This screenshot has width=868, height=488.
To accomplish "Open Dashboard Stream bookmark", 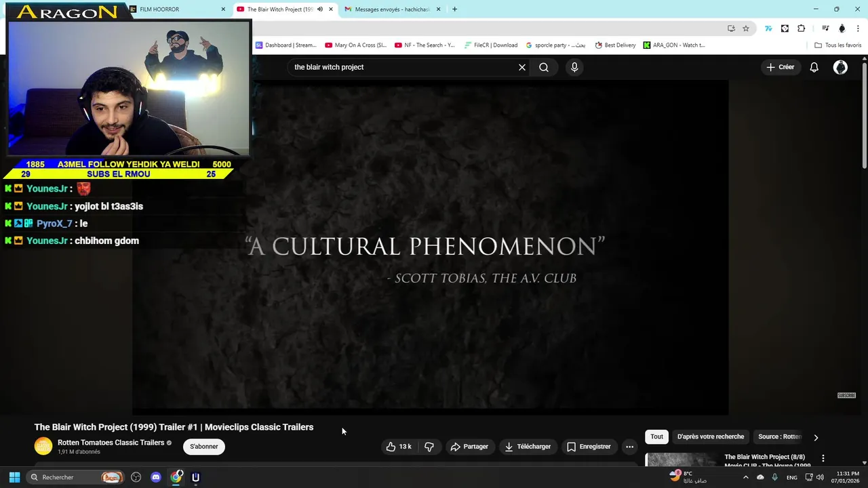I will click(x=285, y=45).
